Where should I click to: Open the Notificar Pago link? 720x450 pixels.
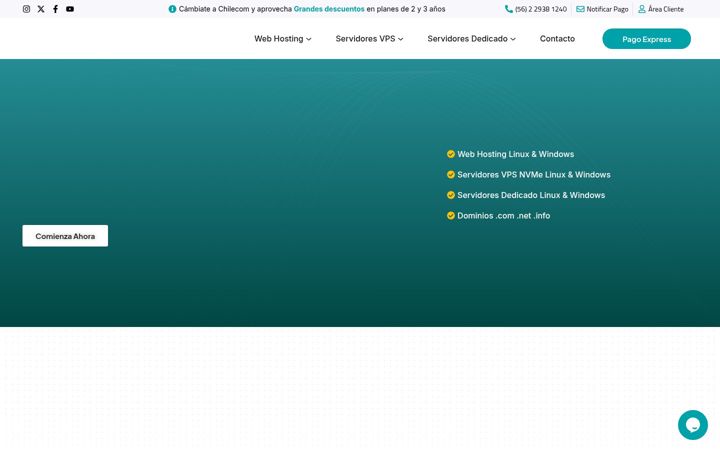[x=607, y=9]
